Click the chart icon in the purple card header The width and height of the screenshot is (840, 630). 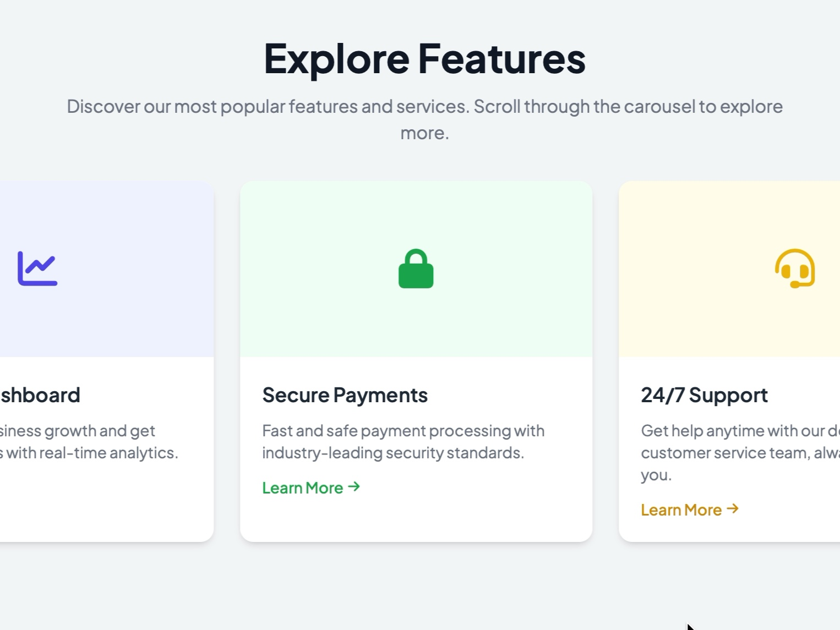pos(37,268)
